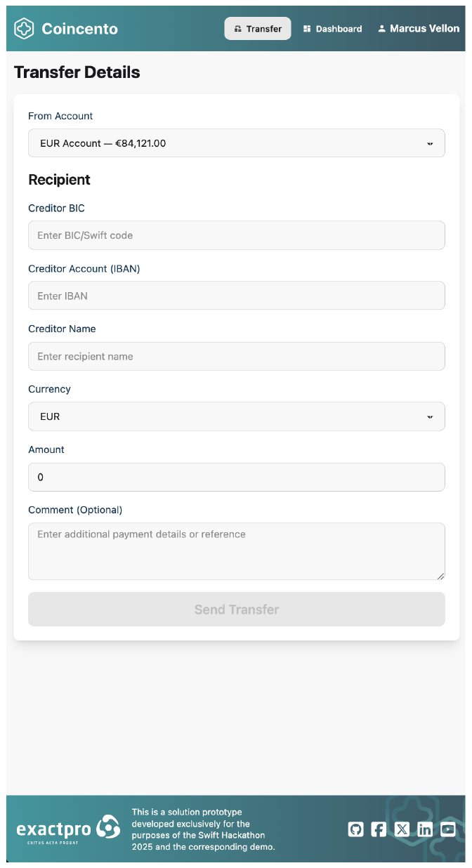Open the From Account dropdown

click(236, 143)
